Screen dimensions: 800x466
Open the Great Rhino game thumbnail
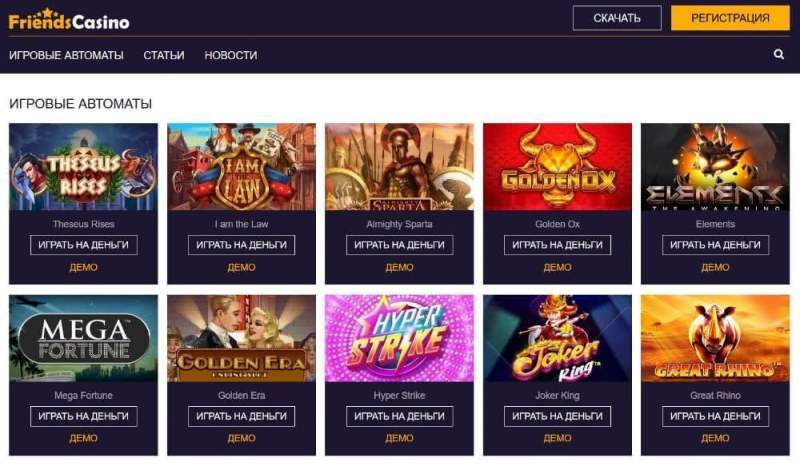715,338
